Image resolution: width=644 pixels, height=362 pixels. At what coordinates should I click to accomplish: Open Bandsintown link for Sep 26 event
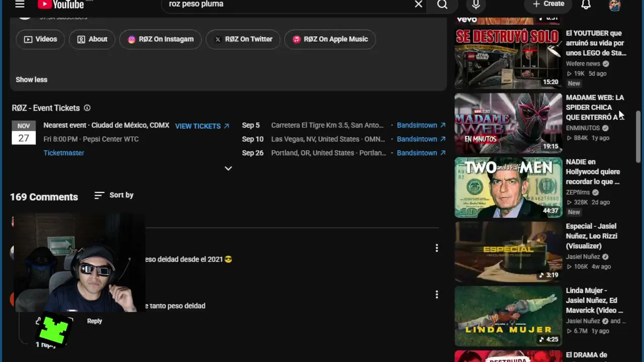421,153
